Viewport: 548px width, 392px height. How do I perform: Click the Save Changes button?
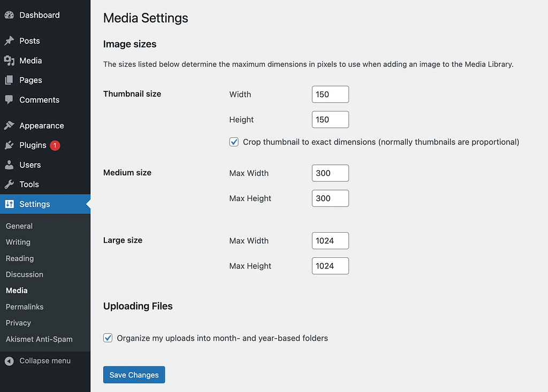pyautogui.click(x=134, y=374)
